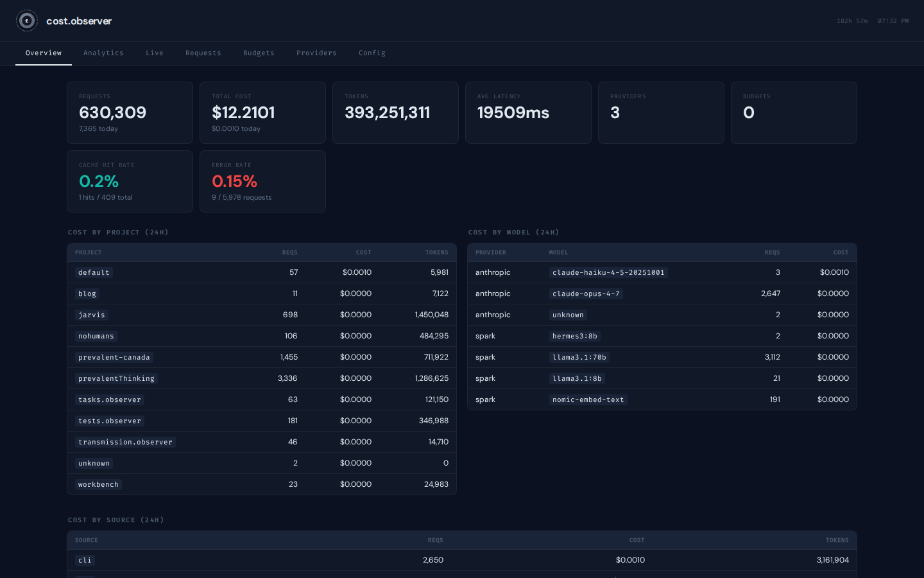
Task: Click the prevalentThinking project tag
Action: coord(116,378)
